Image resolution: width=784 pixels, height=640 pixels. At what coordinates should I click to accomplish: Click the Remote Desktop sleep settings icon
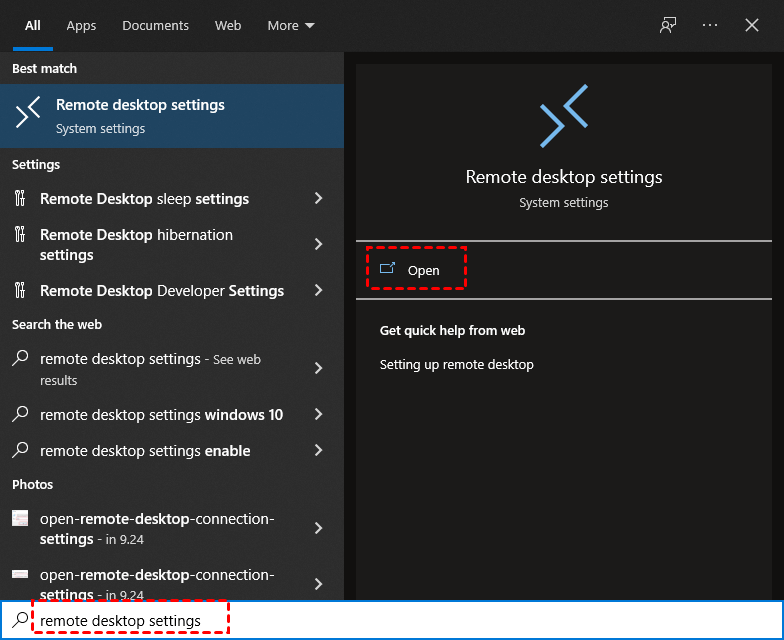click(20, 198)
